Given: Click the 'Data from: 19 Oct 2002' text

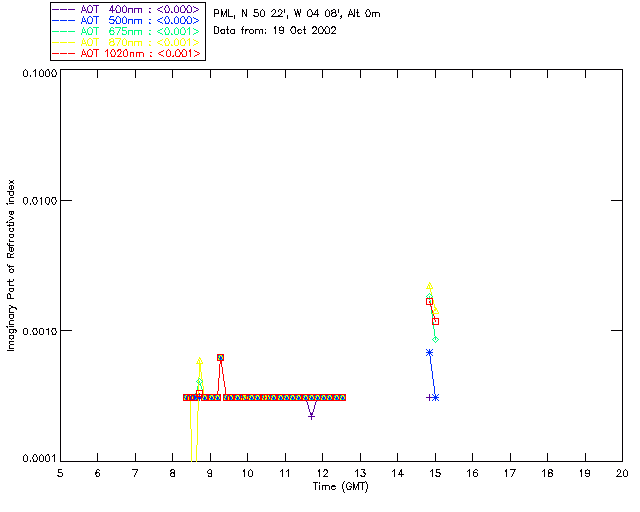Looking at the screenshot, I should pyautogui.click(x=275, y=31).
